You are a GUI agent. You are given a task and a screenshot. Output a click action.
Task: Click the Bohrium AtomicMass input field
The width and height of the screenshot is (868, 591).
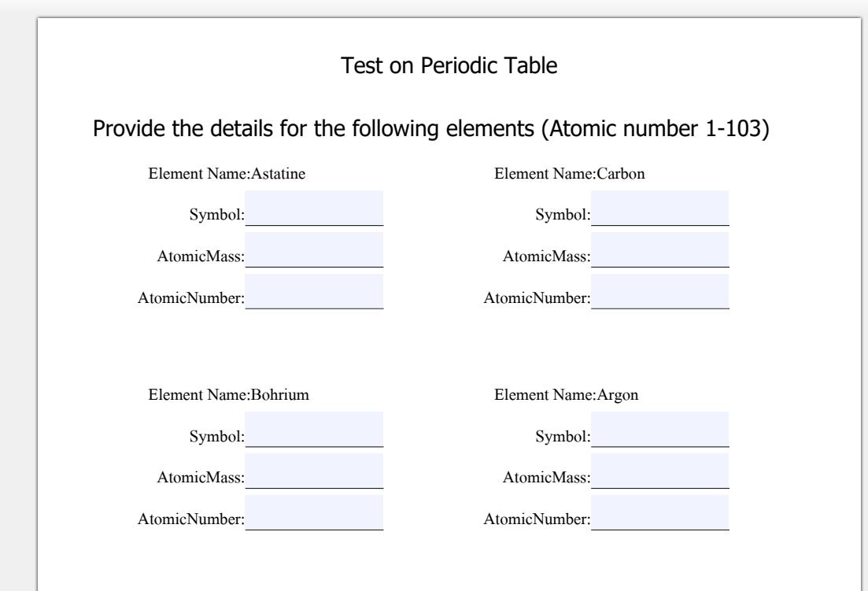coord(314,471)
